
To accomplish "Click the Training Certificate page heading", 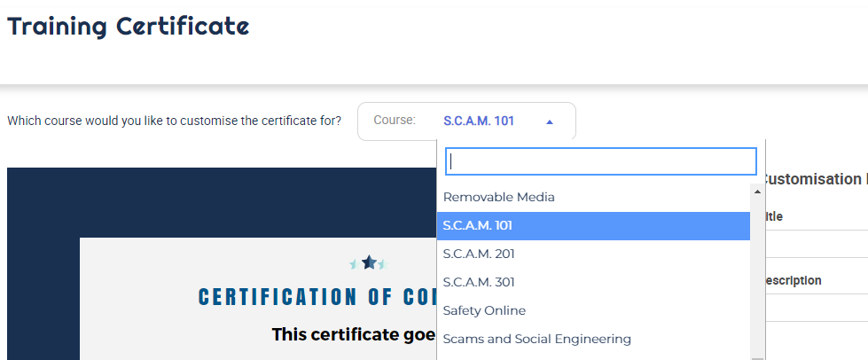I will click(128, 26).
